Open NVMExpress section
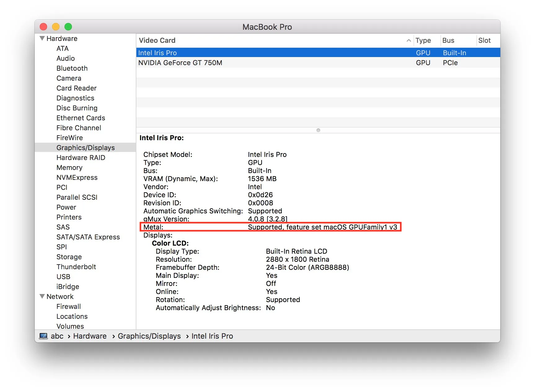 (x=77, y=177)
